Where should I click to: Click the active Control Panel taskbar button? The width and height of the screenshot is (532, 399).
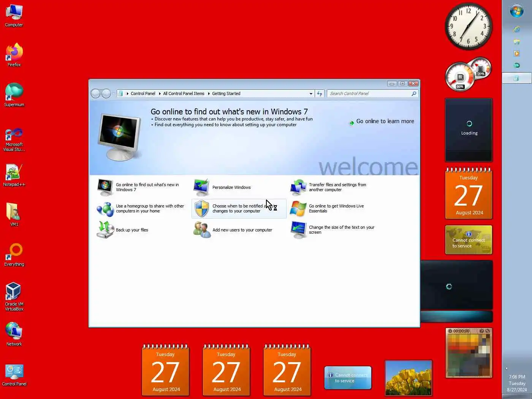point(516,78)
